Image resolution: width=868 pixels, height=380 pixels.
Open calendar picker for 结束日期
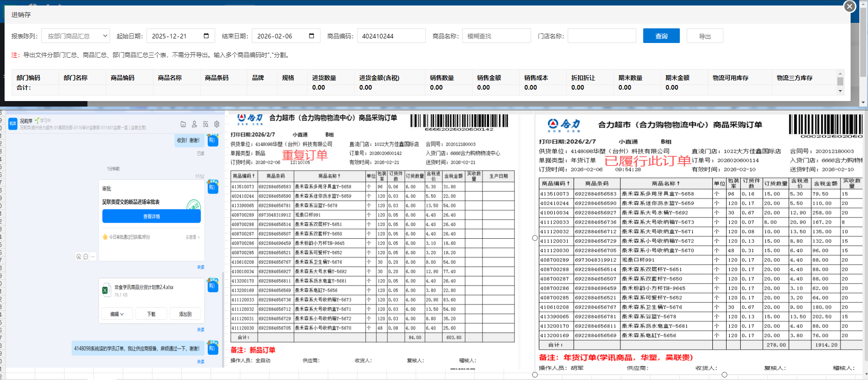click(311, 36)
